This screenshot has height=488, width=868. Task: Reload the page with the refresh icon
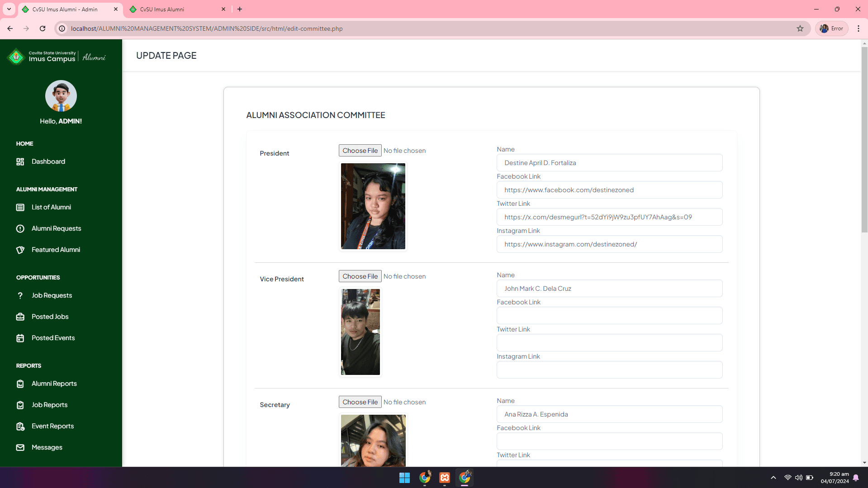pyautogui.click(x=43, y=28)
